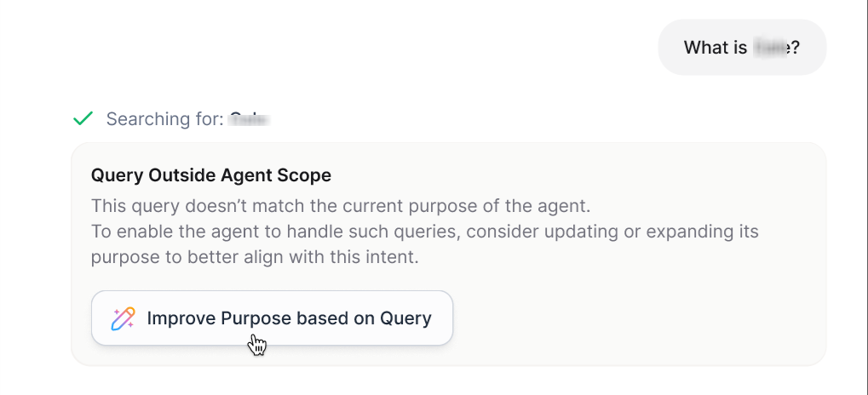Click "updating or expanding its" in the description
The width and height of the screenshot is (868, 395).
click(x=662, y=232)
